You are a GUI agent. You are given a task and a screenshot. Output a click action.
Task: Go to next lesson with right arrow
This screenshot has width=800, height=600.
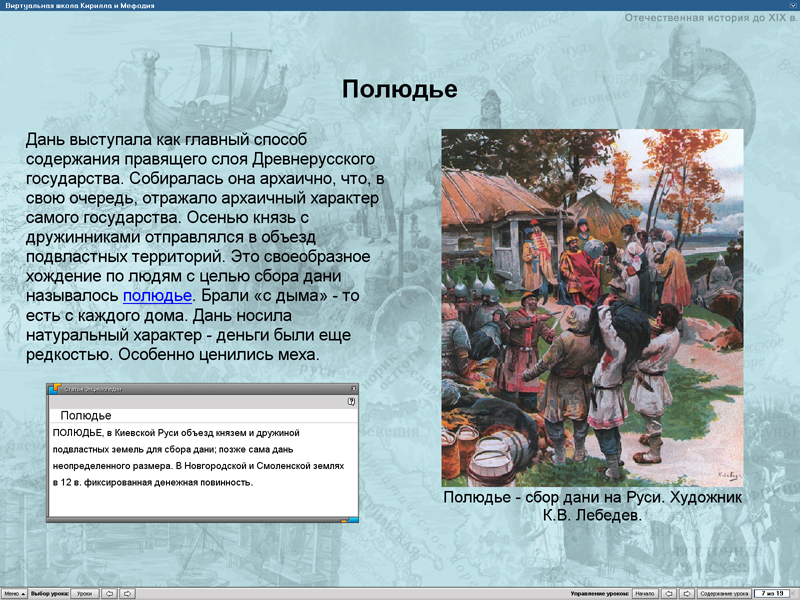128,593
